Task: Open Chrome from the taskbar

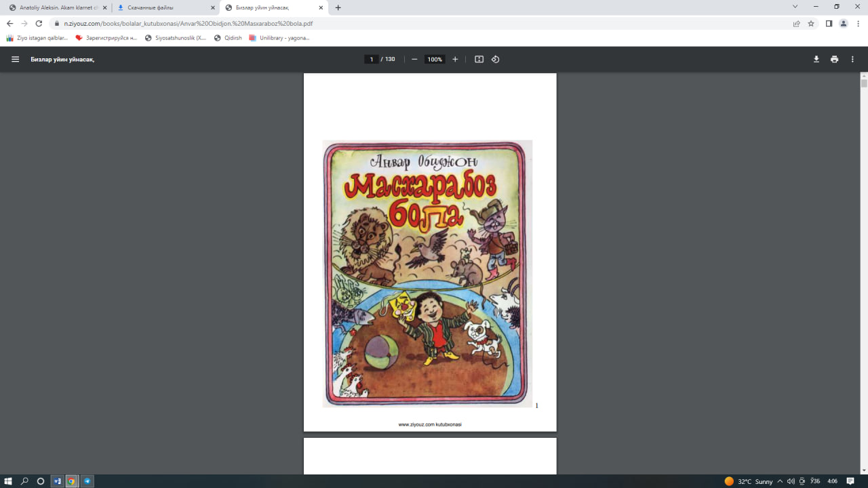Action: [x=71, y=481]
